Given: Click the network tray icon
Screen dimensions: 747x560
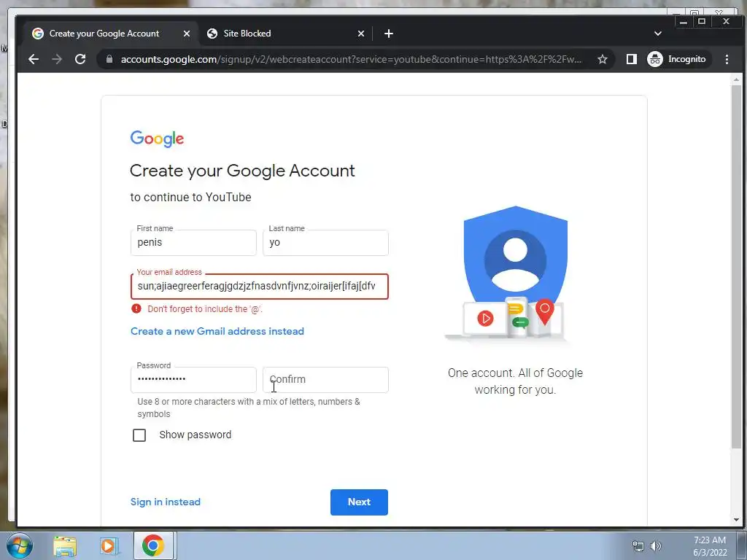Looking at the screenshot, I should click(x=638, y=546).
